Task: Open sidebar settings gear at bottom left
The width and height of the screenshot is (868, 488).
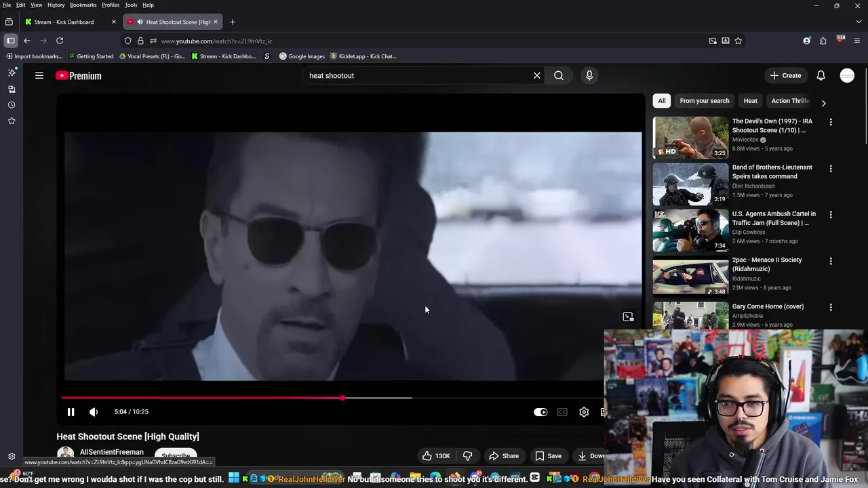Action: (12, 457)
